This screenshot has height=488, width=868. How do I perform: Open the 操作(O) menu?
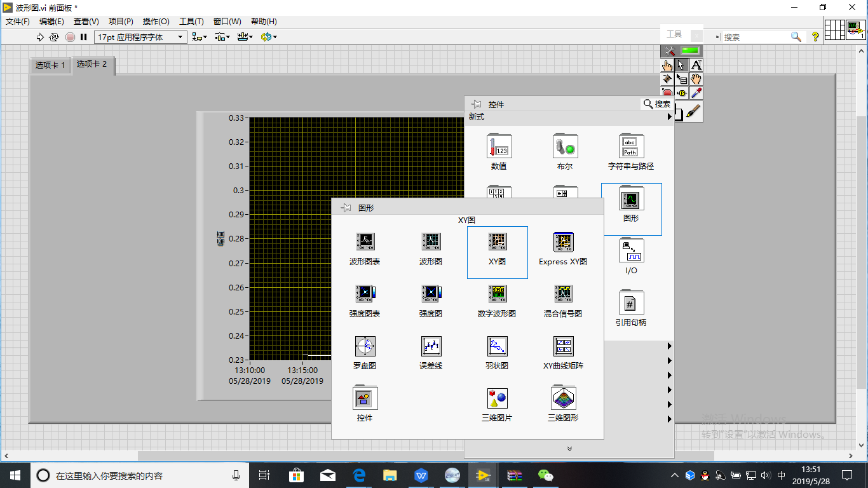pyautogui.click(x=156, y=22)
